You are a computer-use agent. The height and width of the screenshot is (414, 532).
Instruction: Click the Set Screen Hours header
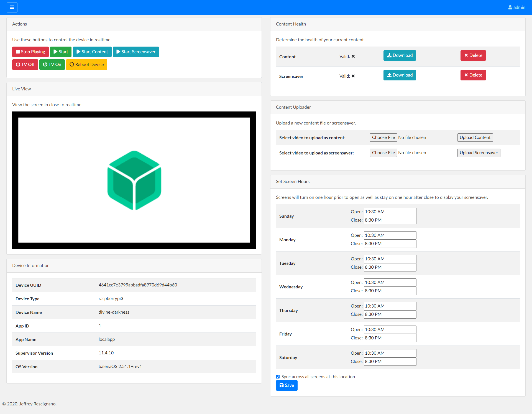coord(398,182)
